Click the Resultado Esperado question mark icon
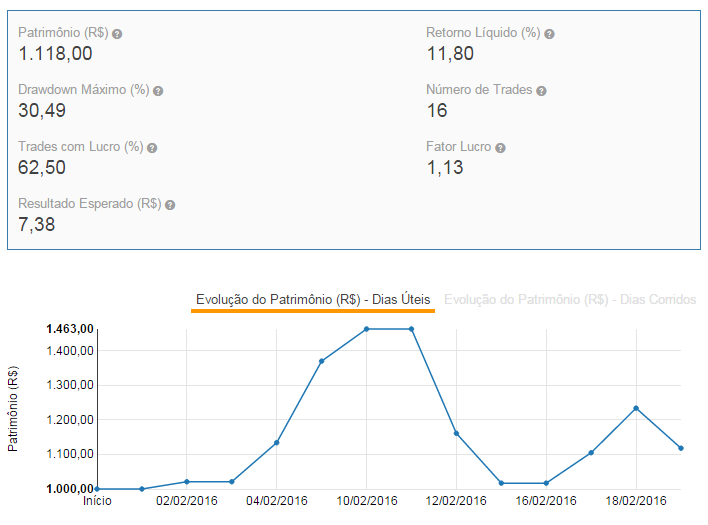The height and width of the screenshot is (525, 708). [170, 205]
